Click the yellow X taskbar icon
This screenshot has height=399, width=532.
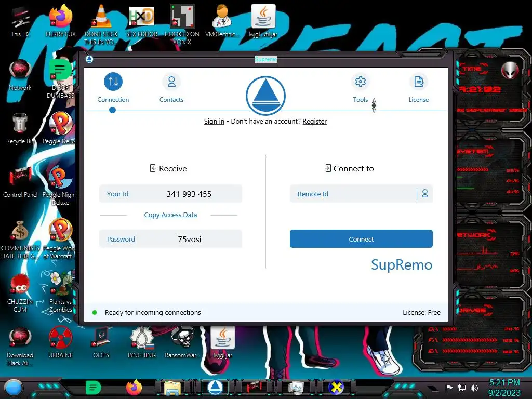[x=336, y=388]
